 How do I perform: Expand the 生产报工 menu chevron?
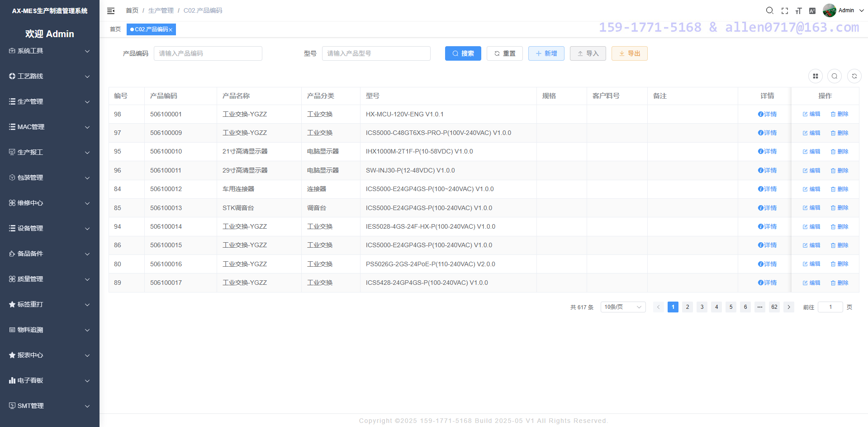tap(87, 153)
